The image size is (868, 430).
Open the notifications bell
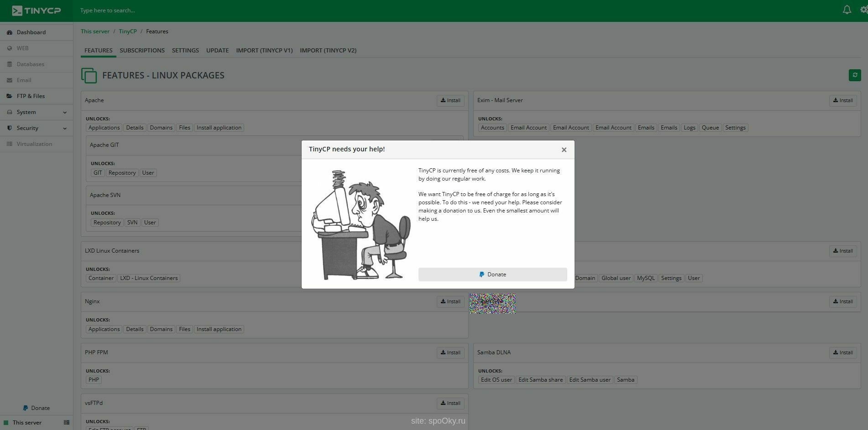coord(847,10)
